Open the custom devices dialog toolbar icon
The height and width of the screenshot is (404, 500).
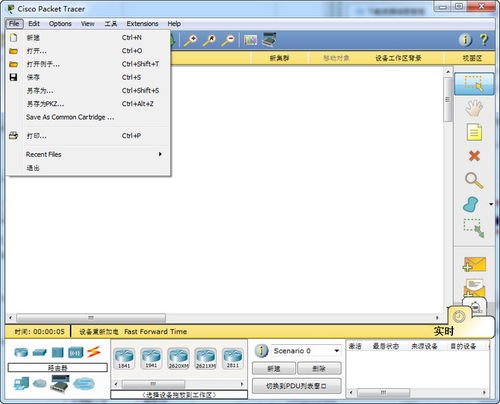[x=269, y=40]
